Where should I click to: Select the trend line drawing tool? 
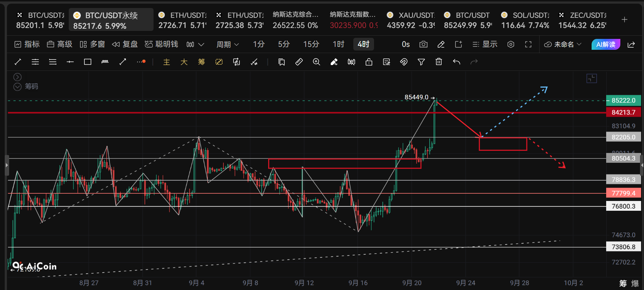18,62
